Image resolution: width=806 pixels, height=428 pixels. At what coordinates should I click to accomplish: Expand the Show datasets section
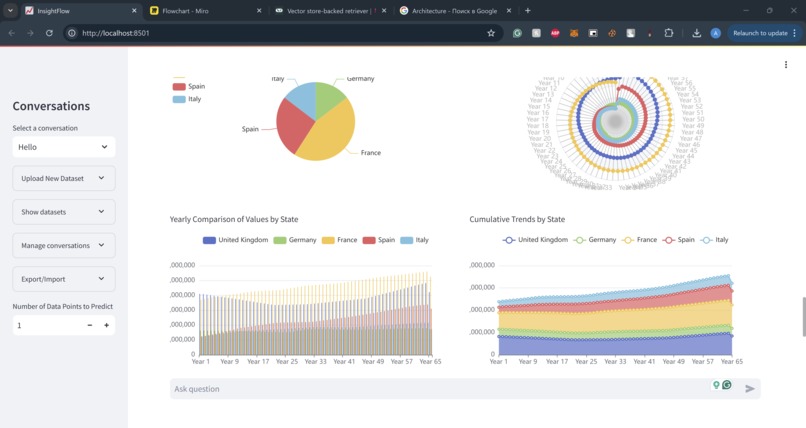click(x=64, y=212)
